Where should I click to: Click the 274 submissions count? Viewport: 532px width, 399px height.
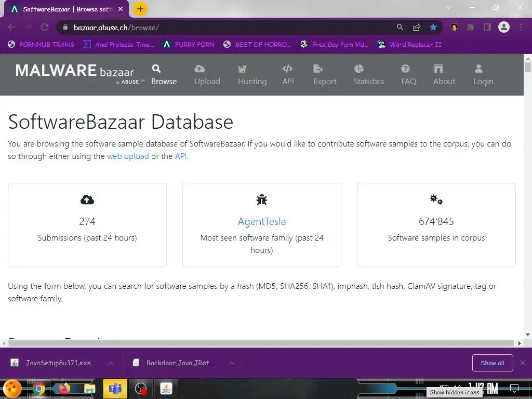pos(87,221)
